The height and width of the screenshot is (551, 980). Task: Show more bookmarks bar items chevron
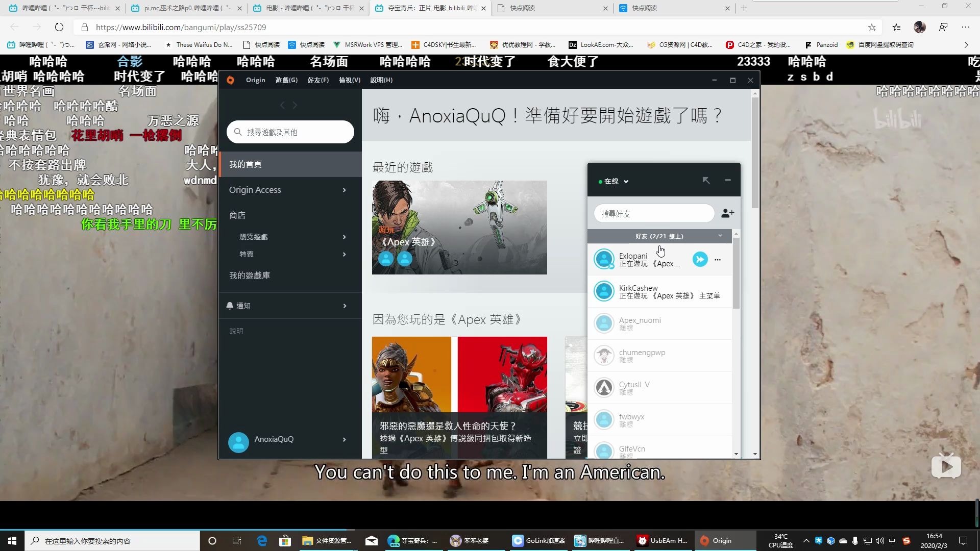click(x=966, y=45)
